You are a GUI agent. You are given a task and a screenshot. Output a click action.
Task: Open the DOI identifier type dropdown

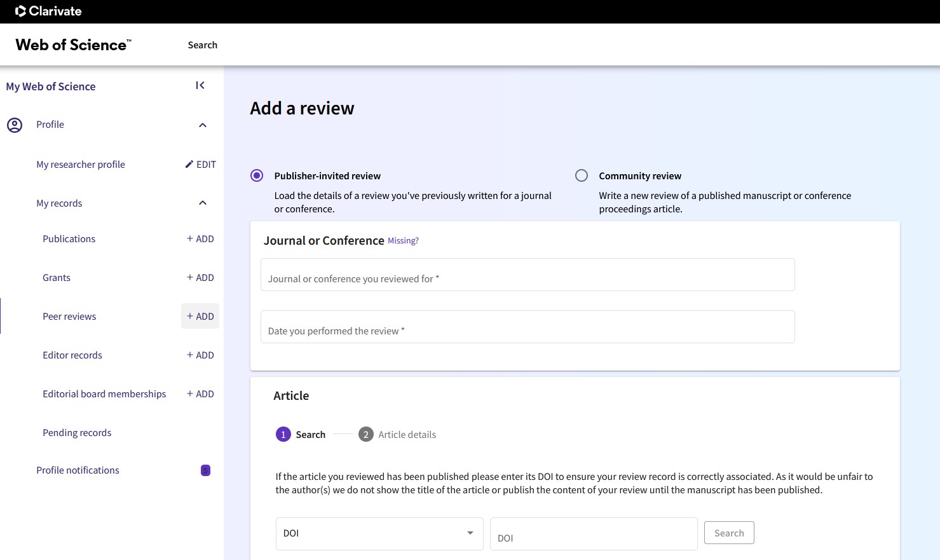tap(379, 533)
